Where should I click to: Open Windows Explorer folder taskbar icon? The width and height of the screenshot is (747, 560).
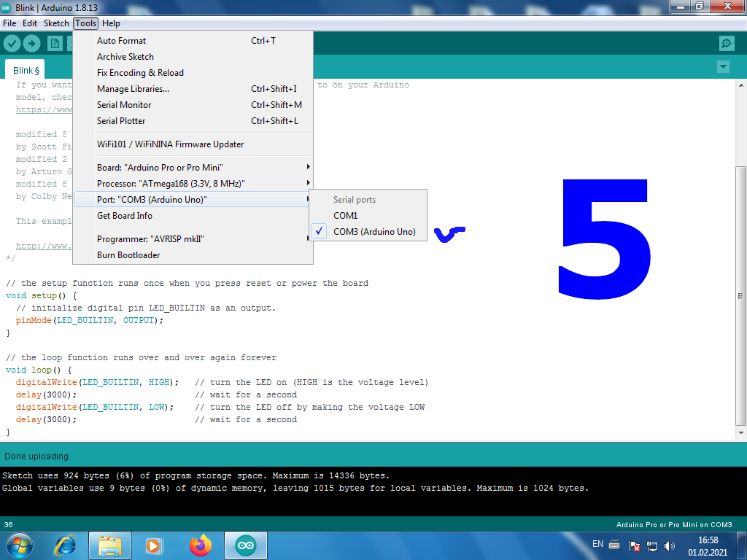tap(109, 545)
